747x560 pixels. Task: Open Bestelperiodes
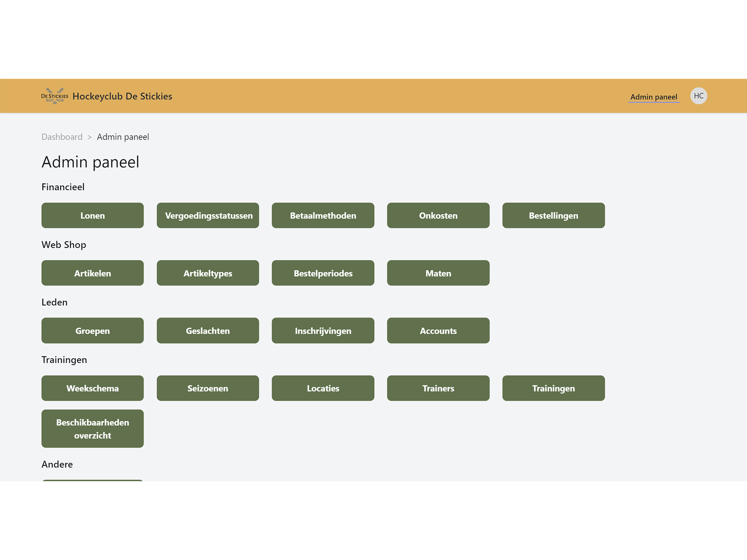pyautogui.click(x=323, y=273)
